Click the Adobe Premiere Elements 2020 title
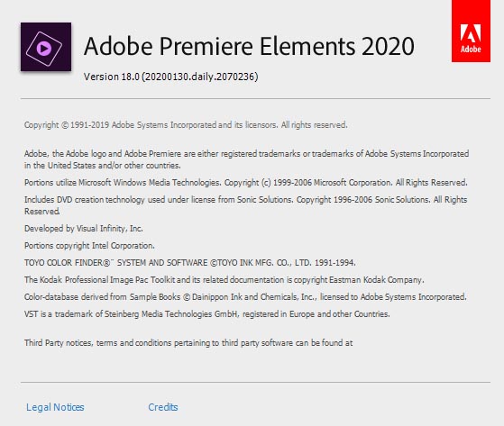Screen dimensions: 504x426 click(249, 46)
